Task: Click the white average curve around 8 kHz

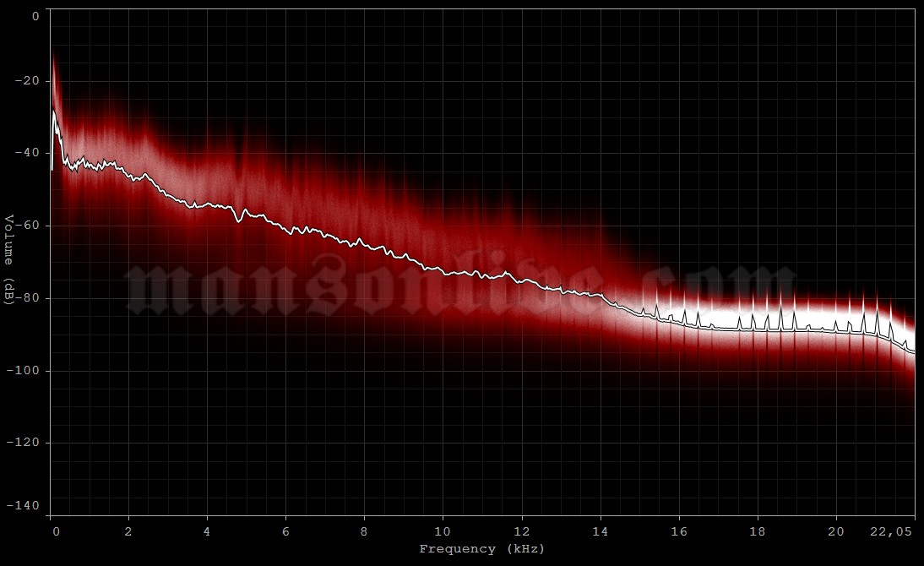Action: coord(363,242)
